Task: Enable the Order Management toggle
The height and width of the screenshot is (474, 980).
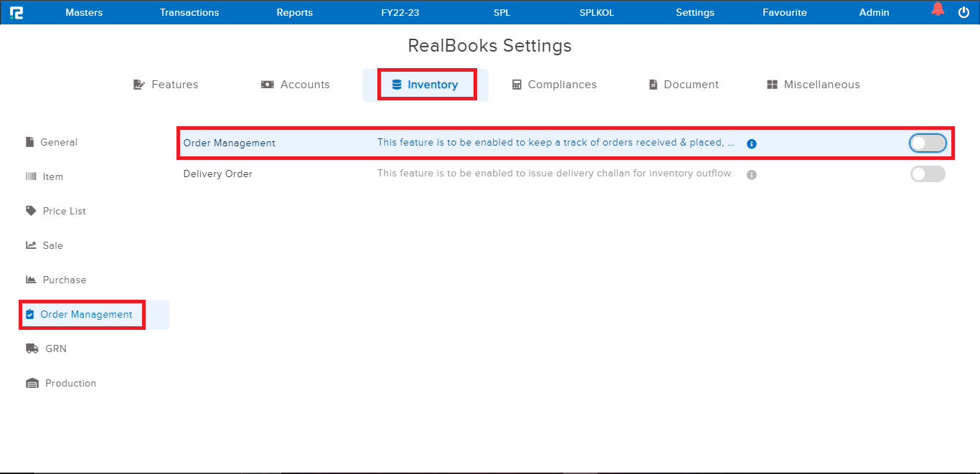Action: click(927, 143)
